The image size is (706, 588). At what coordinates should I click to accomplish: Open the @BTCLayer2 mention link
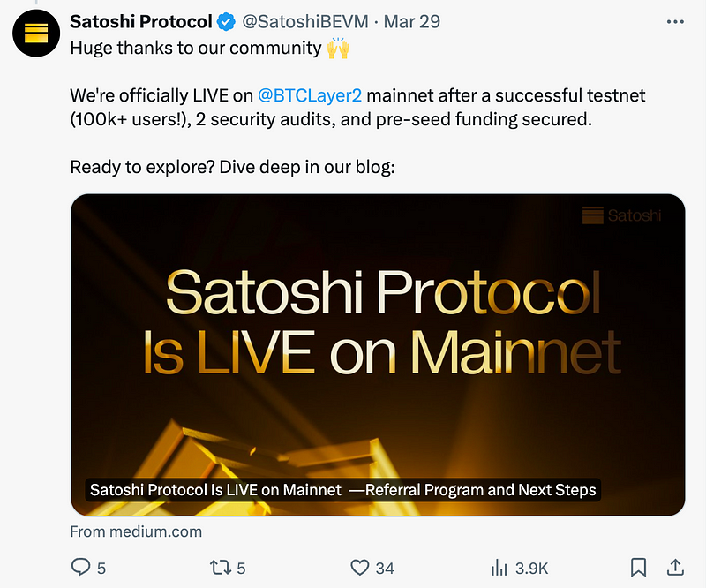point(310,95)
